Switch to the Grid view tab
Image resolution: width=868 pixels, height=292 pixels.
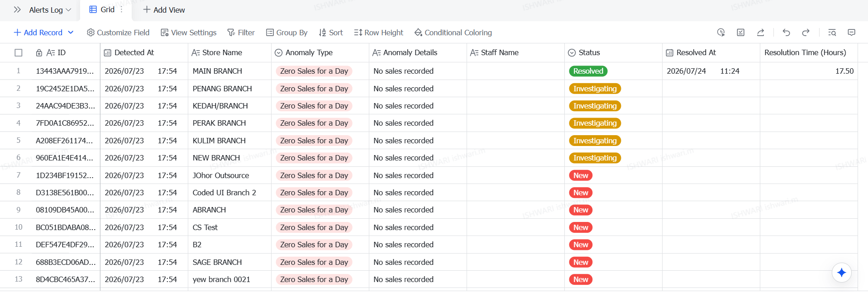click(102, 9)
